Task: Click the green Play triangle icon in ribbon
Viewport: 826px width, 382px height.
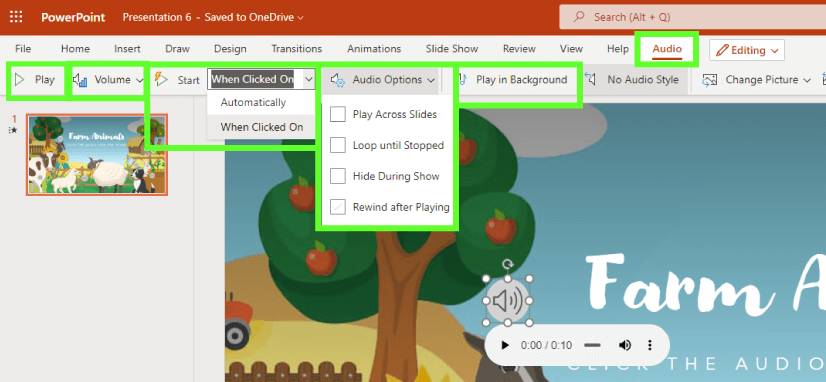Action: 19,80
